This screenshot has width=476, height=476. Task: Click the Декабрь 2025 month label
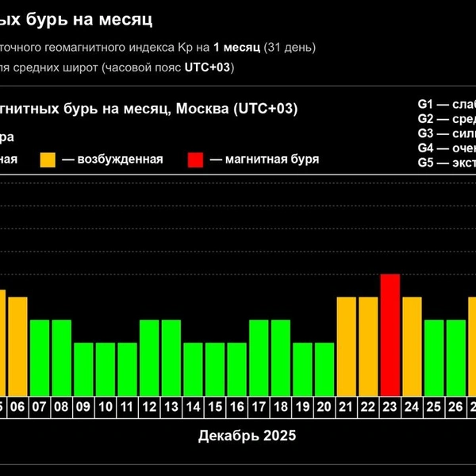point(247,436)
